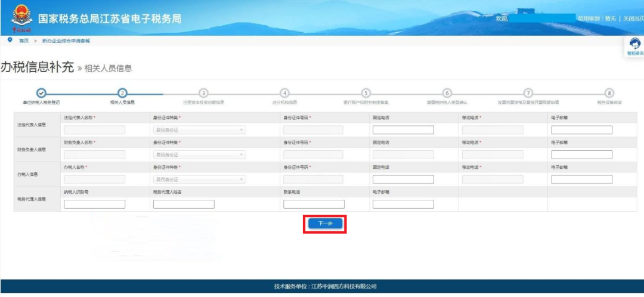The width and height of the screenshot is (644, 297).
Task: Open the 智能咨询 assistant icon
Action: [x=634, y=45]
